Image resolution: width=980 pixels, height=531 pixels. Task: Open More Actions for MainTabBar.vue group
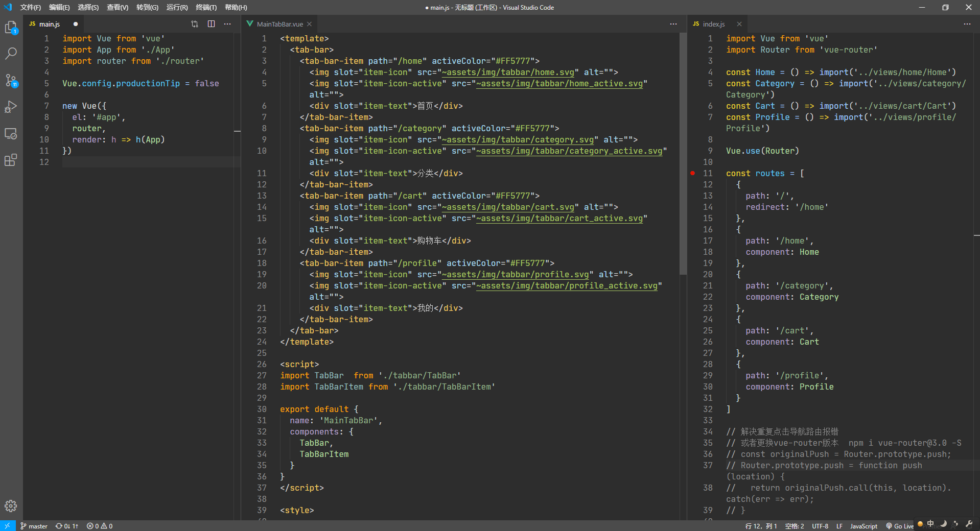(673, 24)
